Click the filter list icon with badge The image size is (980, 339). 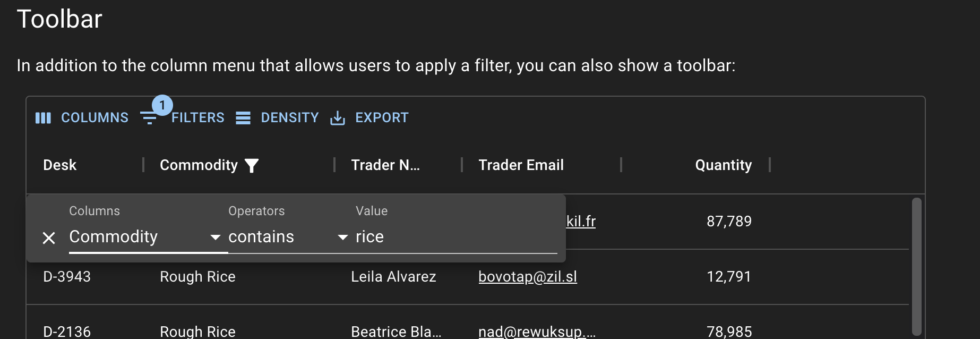point(149,118)
